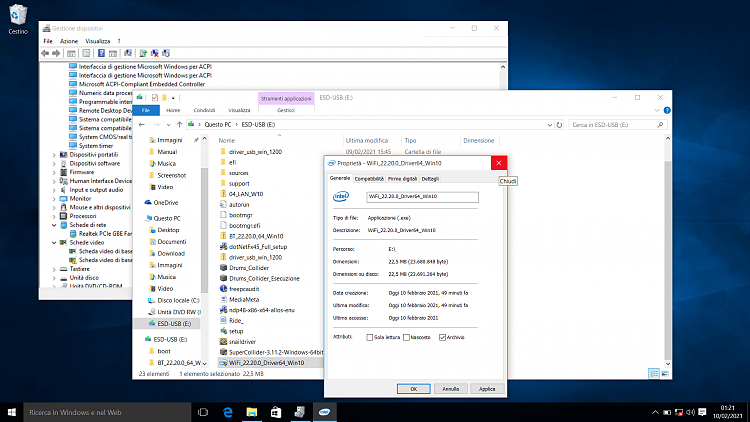The height and width of the screenshot is (422, 750).
Task: Open the Azione menu in Gestione dispositivi
Action: 69,41
